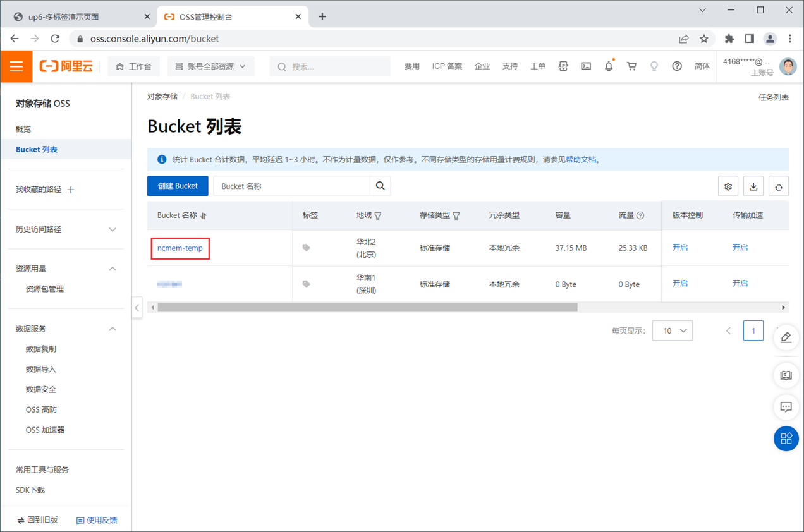Download the bucket list export
The height and width of the screenshot is (532, 804).
coord(753,186)
